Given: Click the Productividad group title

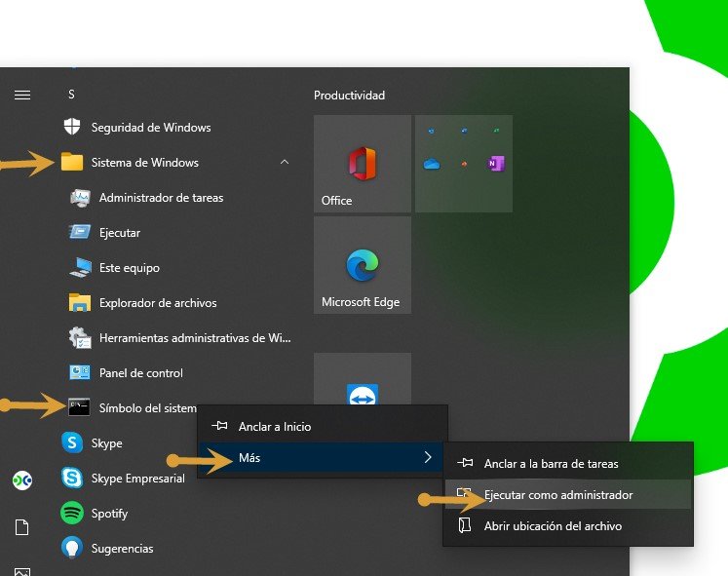Looking at the screenshot, I should click(349, 96).
